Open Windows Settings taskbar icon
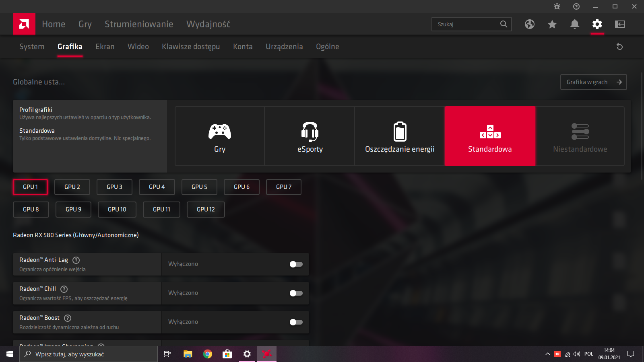 click(247, 354)
